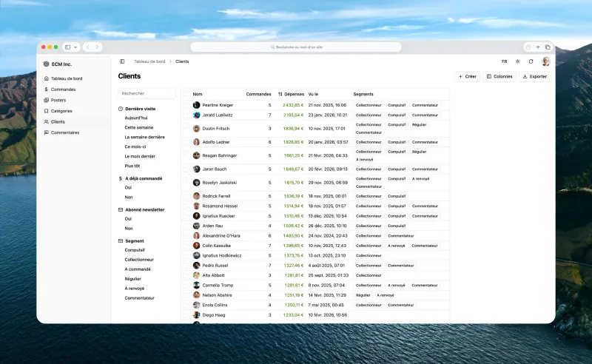
Task: Tick the checkbox for Pearline Kreiger
Action: pyautogui.click(x=186, y=105)
